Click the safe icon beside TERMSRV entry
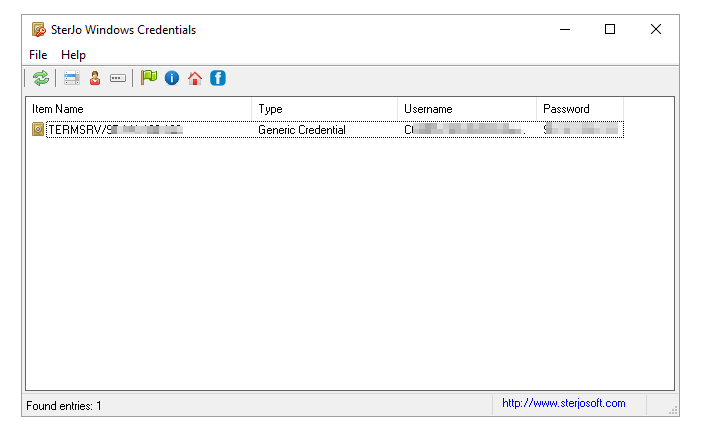Viewport: 714px width, 443px height. pyautogui.click(x=38, y=129)
